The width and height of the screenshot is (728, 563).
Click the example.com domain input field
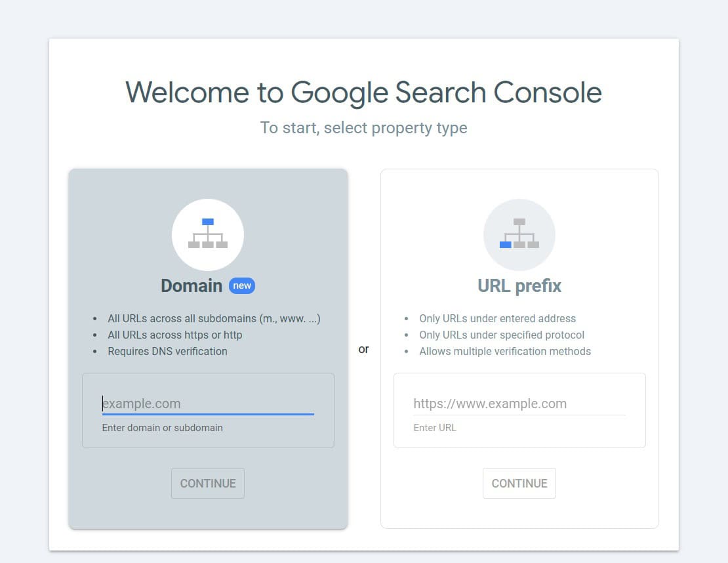(208, 403)
